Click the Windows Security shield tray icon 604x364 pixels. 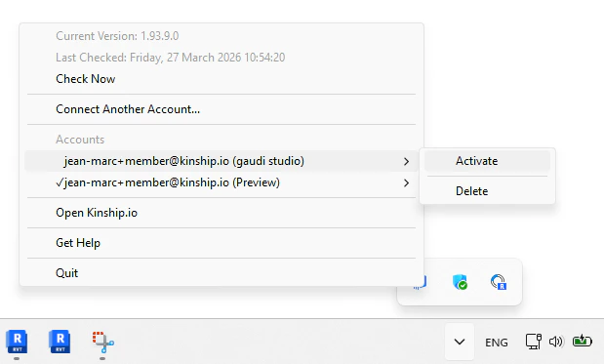(x=460, y=282)
